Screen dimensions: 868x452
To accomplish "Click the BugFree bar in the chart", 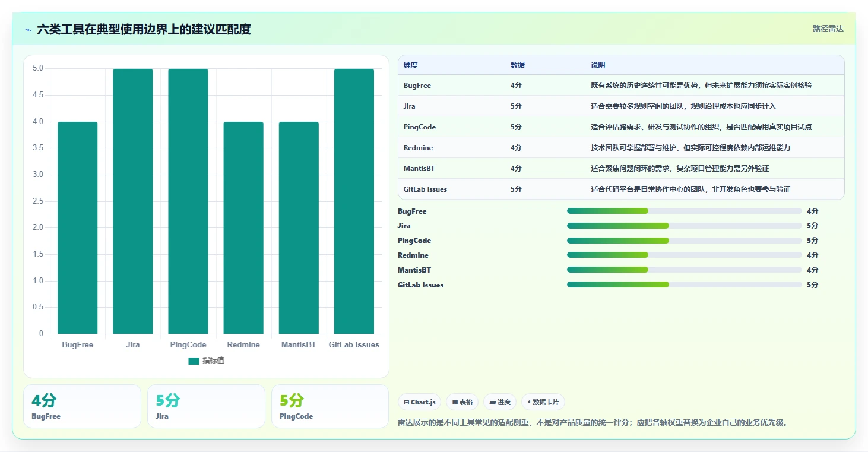I will point(78,228).
